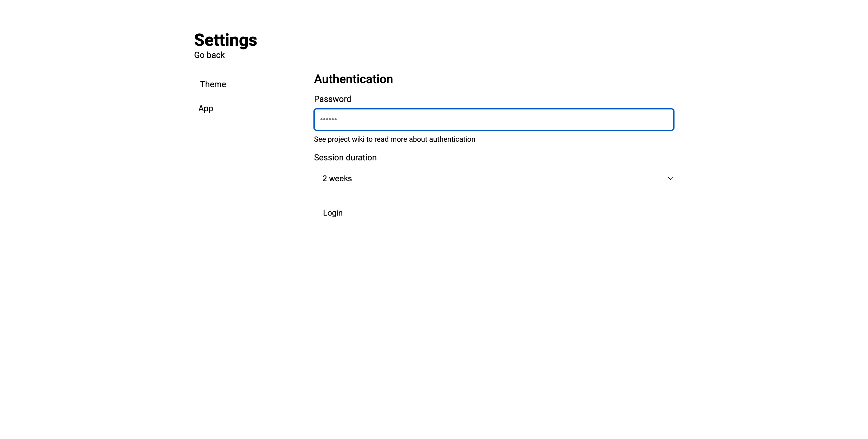This screenshot has height=439, width=868.
Task: Click the Authentication heading
Action: pyautogui.click(x=354, y=79)
